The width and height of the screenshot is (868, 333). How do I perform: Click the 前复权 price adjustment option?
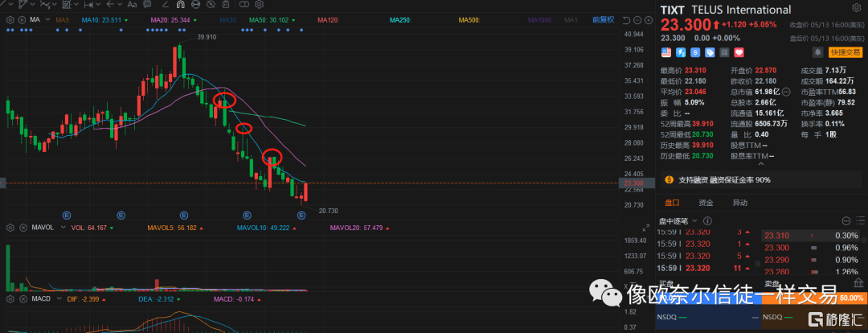click(604, 20)
